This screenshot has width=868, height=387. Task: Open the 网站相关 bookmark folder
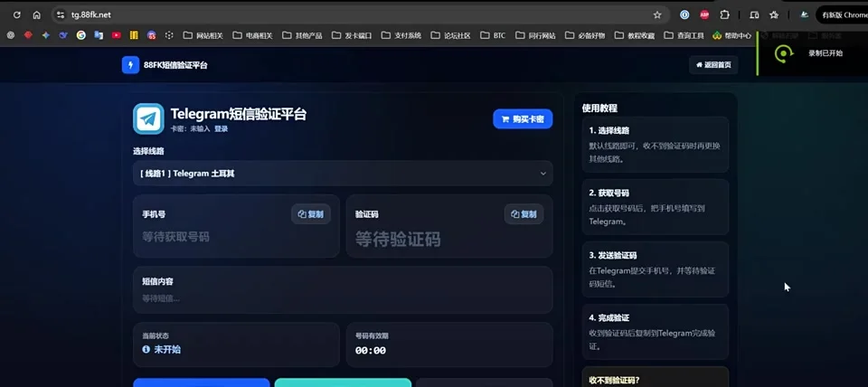coord(203,35)
